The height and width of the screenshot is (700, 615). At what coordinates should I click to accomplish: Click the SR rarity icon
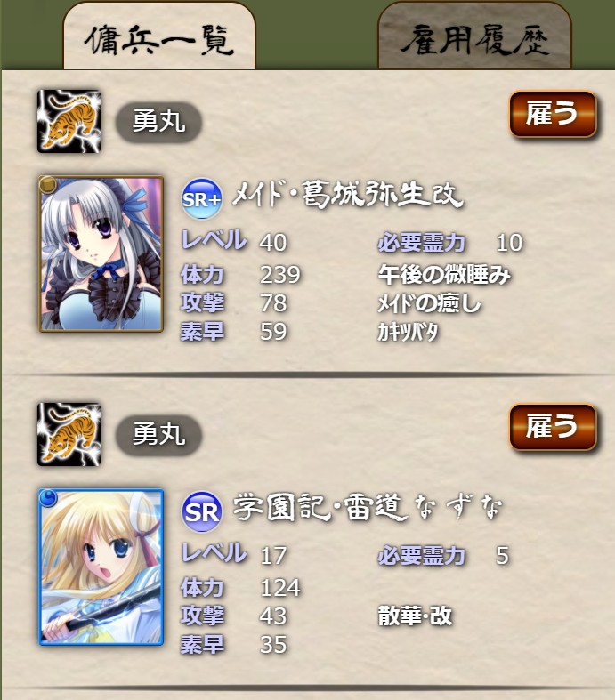coord(202,511)
